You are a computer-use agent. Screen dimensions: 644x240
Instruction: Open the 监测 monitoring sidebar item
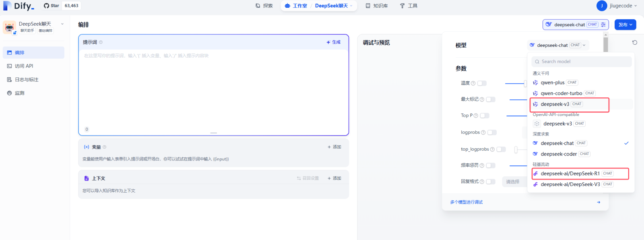tap(19, 93)
